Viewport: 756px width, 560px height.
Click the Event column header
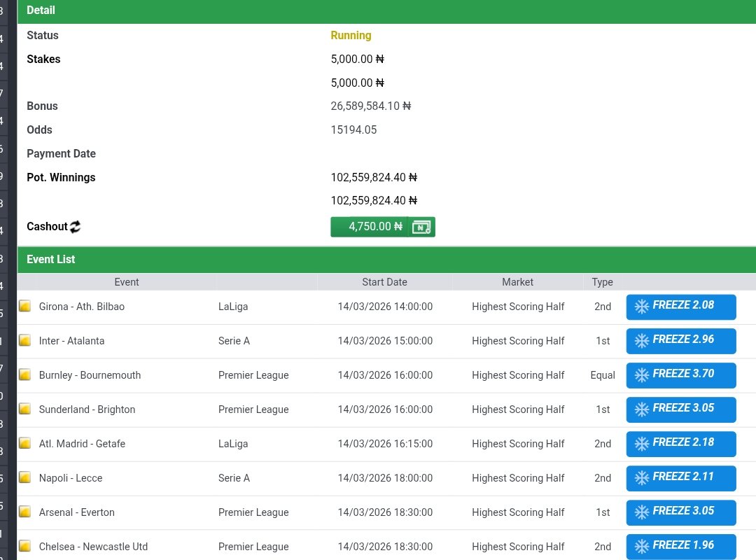[x=126, y=282]
